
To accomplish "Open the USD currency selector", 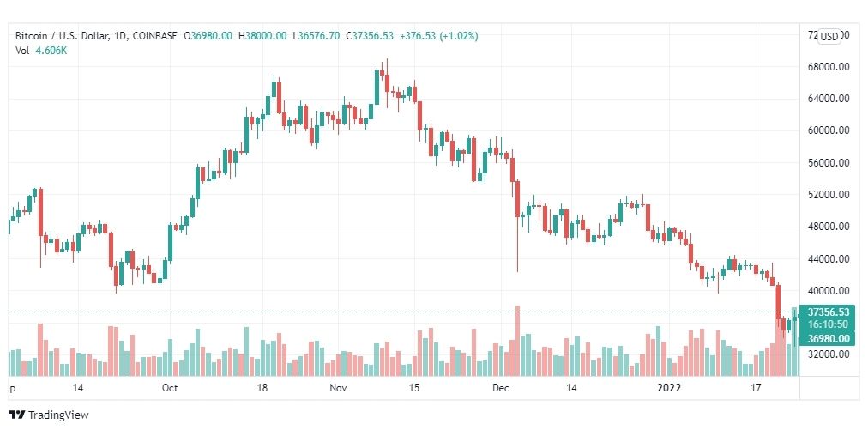I will tap(829, 37).
